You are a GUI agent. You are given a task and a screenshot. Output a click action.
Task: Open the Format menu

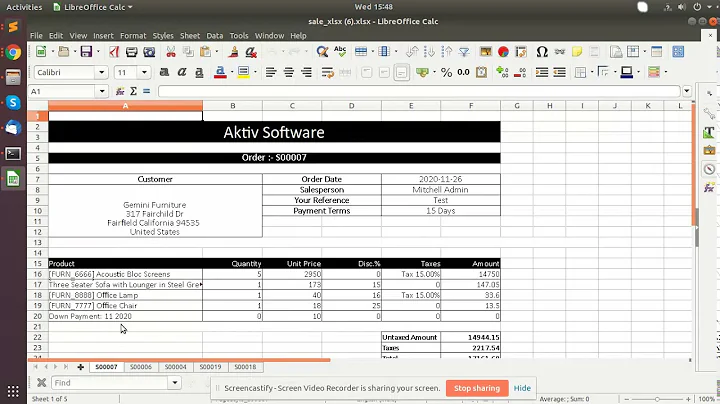(133, 35)
